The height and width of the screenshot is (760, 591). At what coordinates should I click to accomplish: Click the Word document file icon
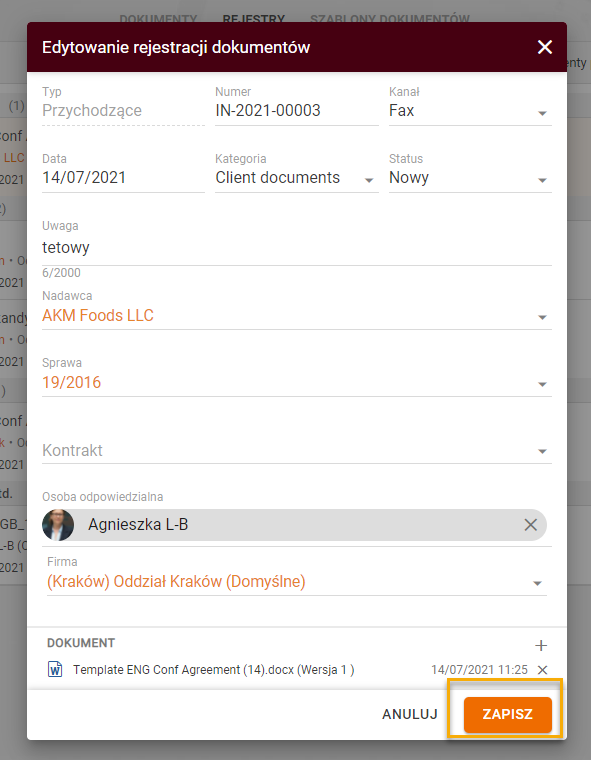pyautogui.click(x=55, y=669)
